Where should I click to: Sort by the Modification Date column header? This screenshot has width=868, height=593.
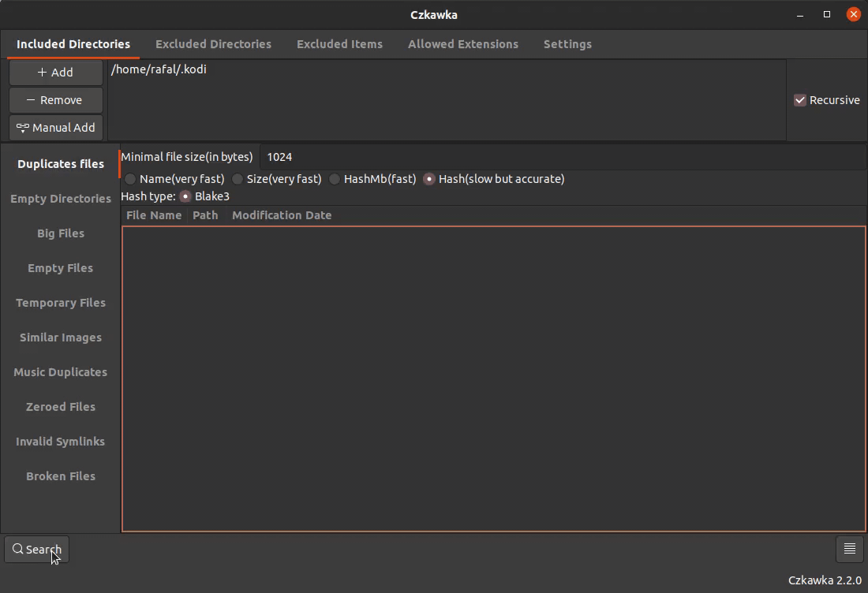click(x=281, y=215)
